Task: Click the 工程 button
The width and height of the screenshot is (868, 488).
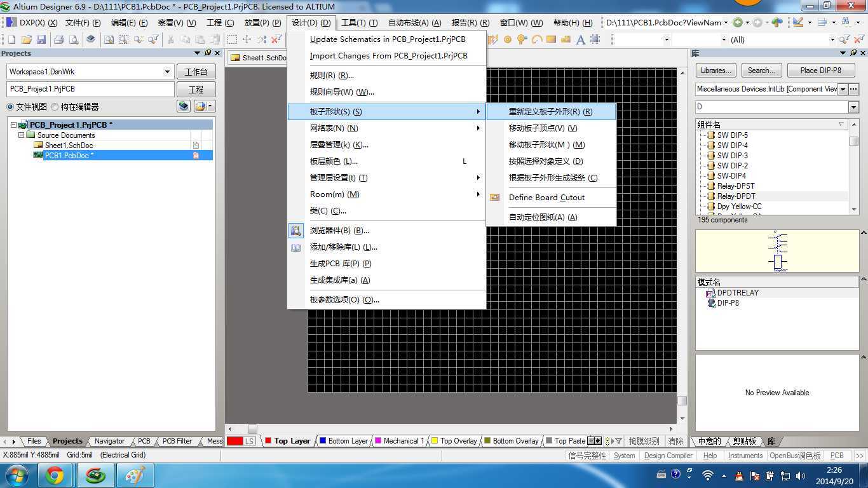Action: coord(196,90)
